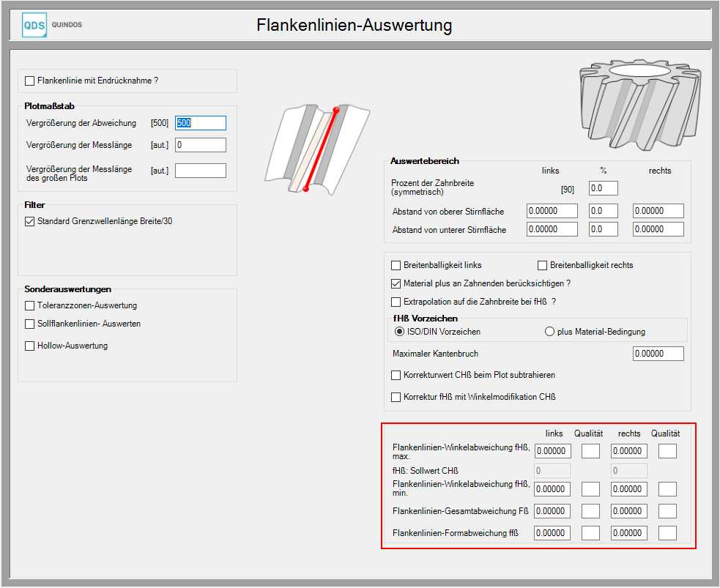Viewport: 720px width, 588px height.
Task: Select 'plus Material-Bedingung' radio button
Action: (x=549, y=332)
